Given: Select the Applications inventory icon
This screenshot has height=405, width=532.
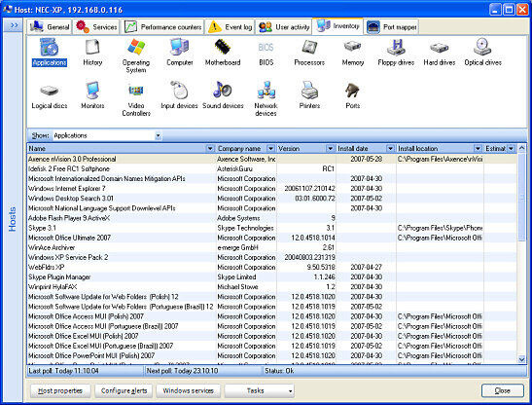Looking at the screenshot, I should point(50,53).
